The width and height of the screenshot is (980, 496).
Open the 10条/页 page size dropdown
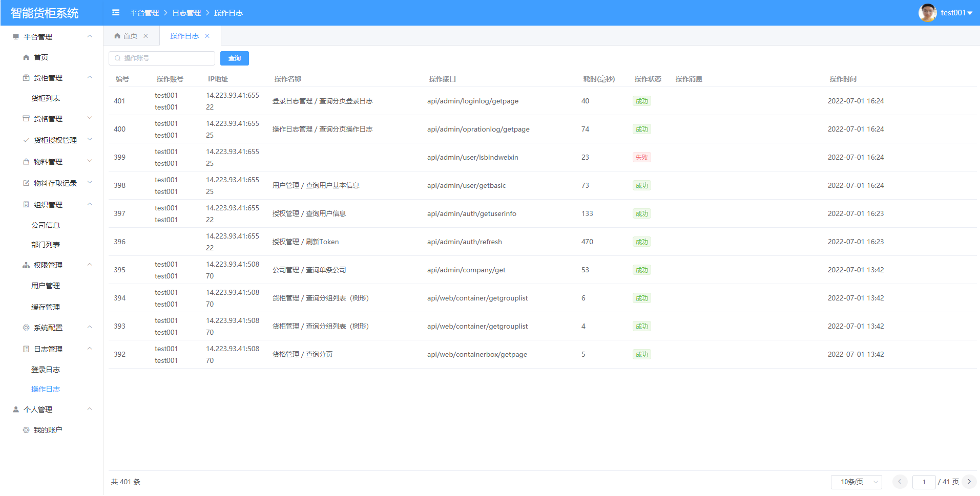[856, 482]
